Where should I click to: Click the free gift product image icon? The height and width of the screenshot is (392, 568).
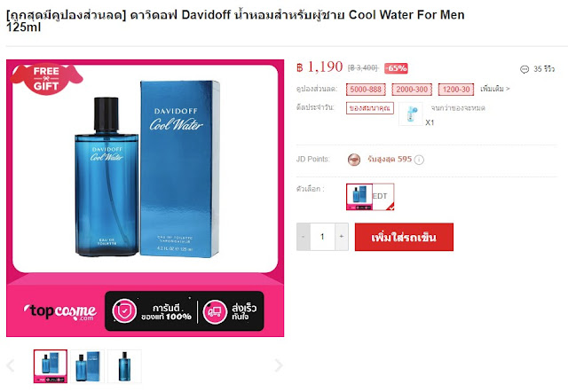click(x=411, y=114)
